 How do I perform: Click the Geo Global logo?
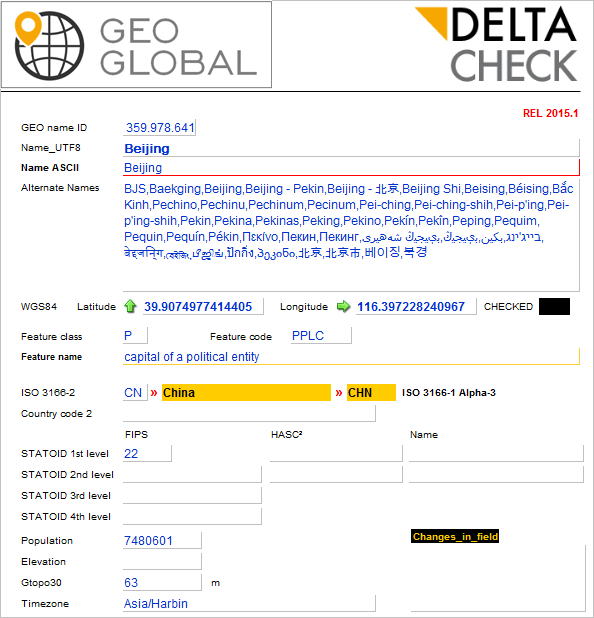[136, 45]
